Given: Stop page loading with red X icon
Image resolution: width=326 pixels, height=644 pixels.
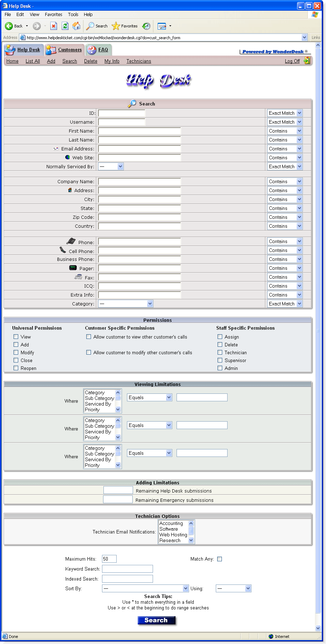Looking at the screenshot, I should [54, 26].
